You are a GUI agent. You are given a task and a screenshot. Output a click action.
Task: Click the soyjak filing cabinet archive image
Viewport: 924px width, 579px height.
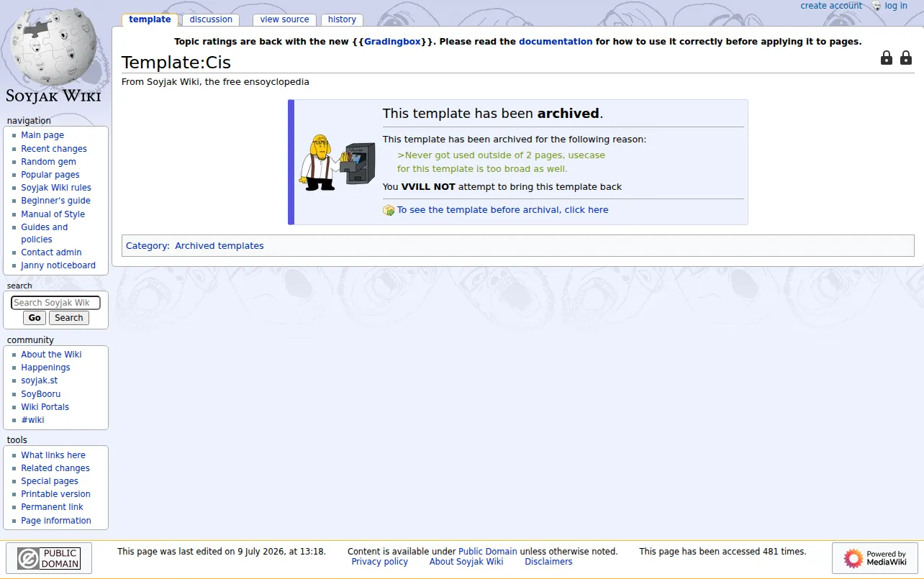[x=338, y=162]
